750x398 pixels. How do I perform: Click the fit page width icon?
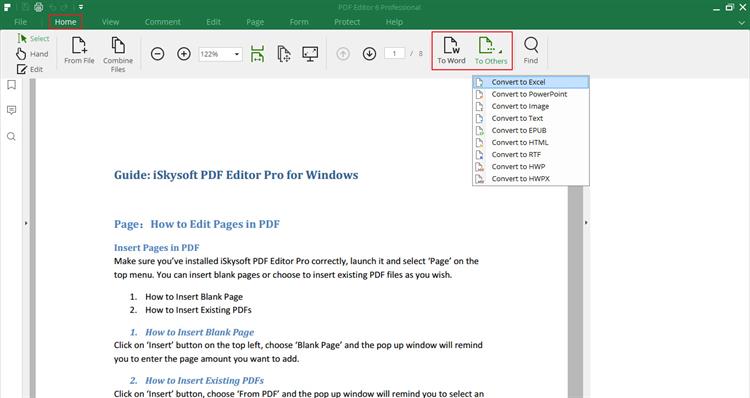point(257,54)
